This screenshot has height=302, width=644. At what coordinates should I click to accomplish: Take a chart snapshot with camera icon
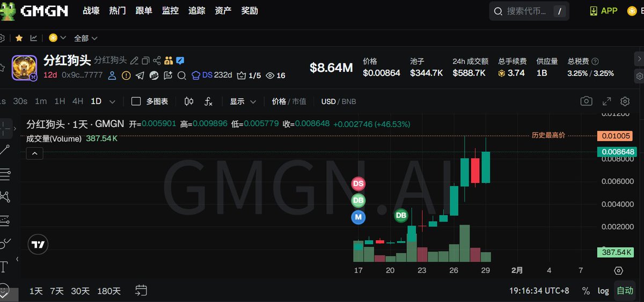[587, 101]
